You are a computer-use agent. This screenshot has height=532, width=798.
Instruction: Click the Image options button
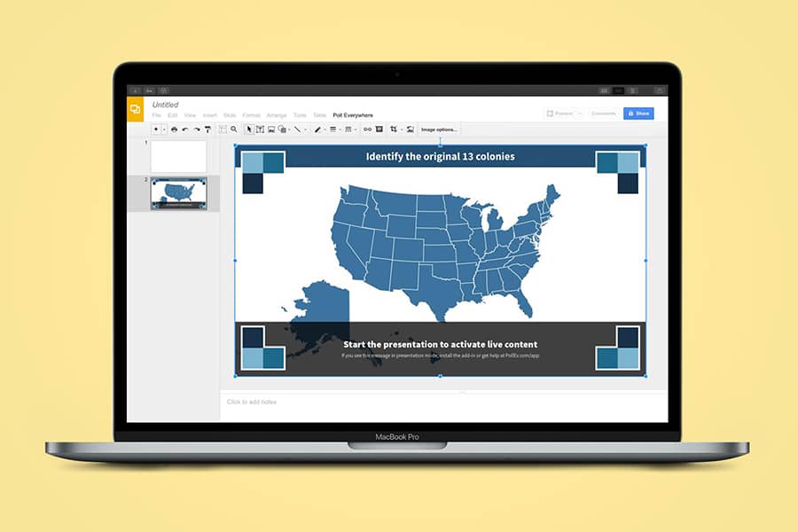(439, 129)
